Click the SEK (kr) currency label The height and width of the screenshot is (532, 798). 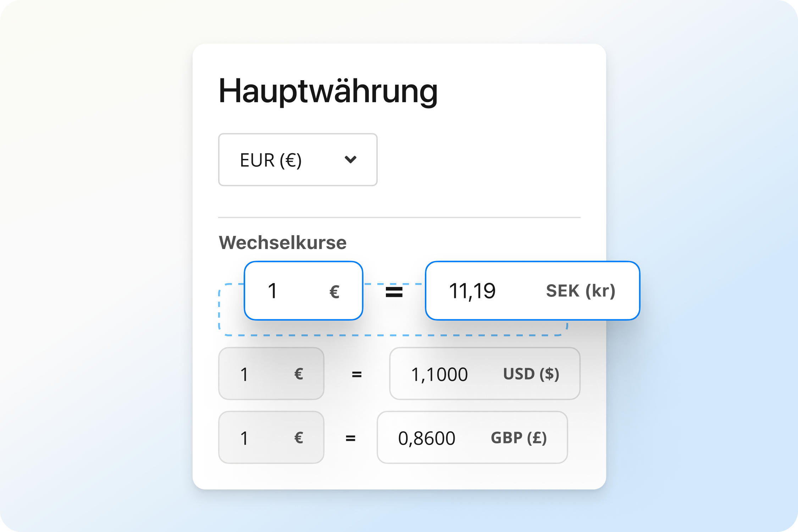[581, 291]
